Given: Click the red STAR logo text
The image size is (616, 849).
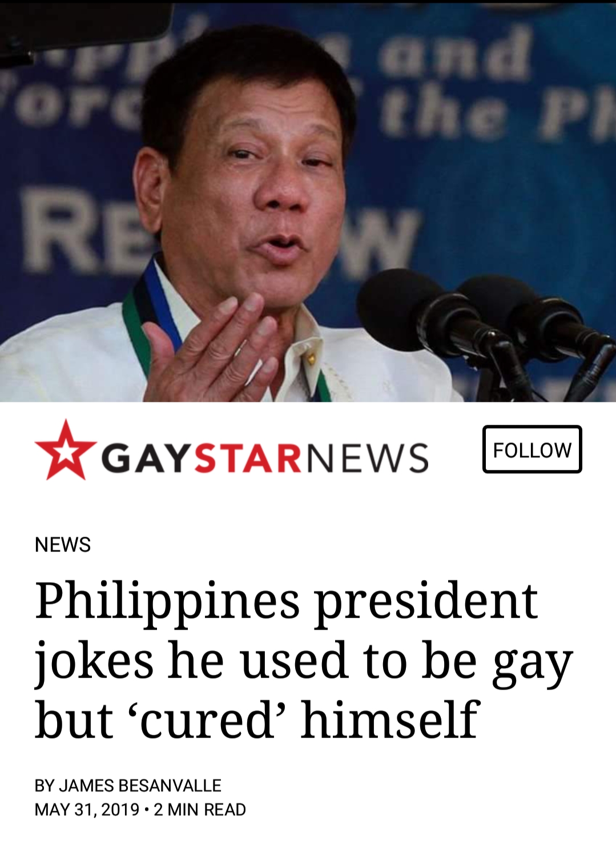Looking at the screenshot, I should click(248, 458).
